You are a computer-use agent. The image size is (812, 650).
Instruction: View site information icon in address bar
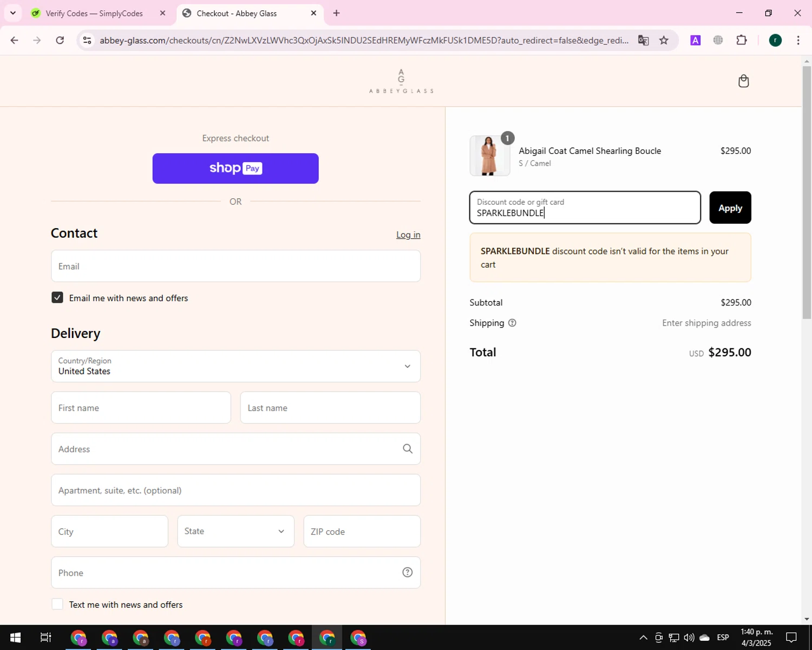click(x=87, y=40)
